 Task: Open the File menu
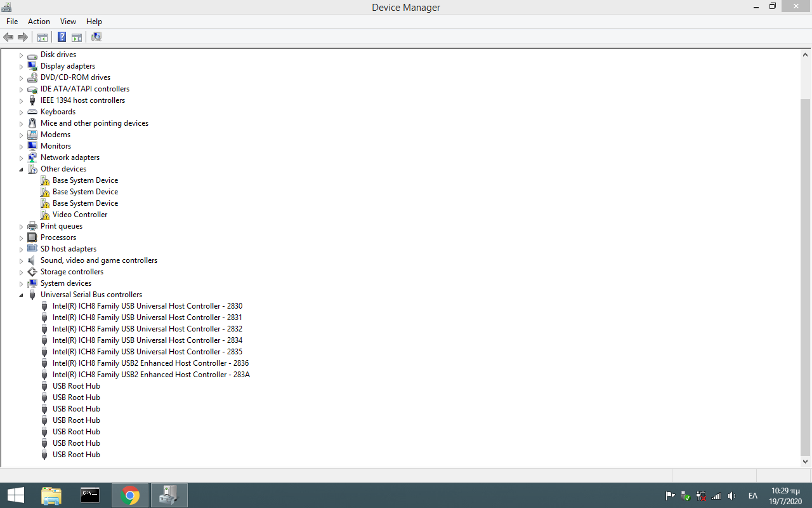tap(12, 22)
